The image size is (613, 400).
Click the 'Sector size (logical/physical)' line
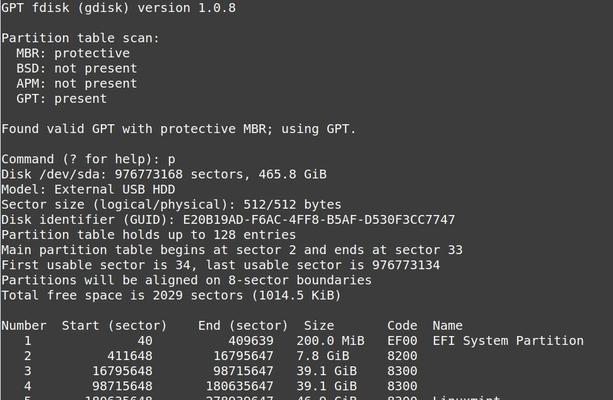tap(171, 205)
